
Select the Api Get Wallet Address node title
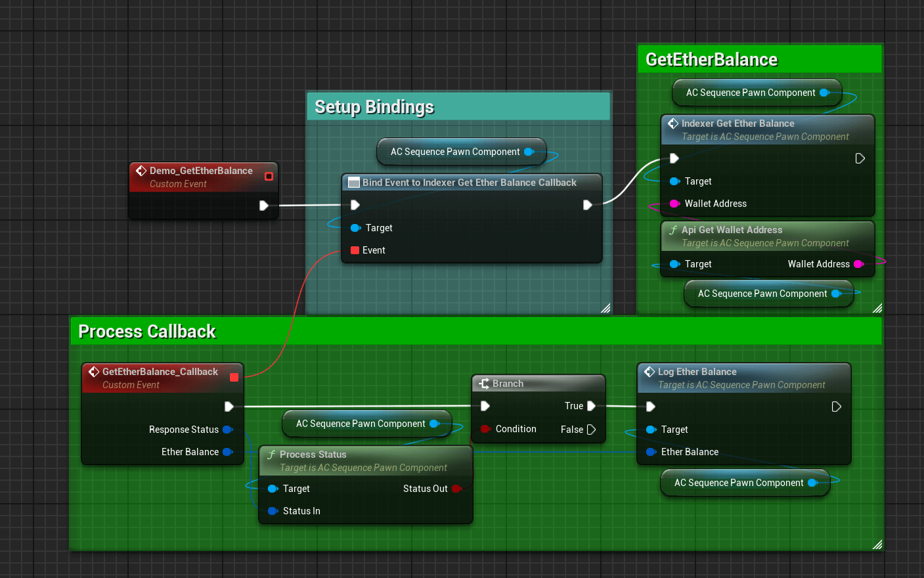pos(732,230)
